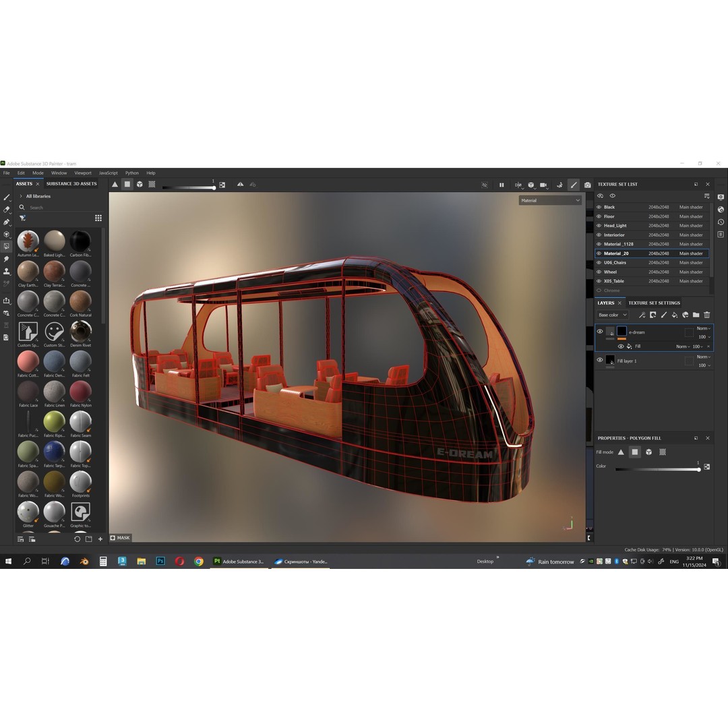Open opacity dropdown of e-dream layer
This screenshot has width=728, height=728.
coord(704,336)
